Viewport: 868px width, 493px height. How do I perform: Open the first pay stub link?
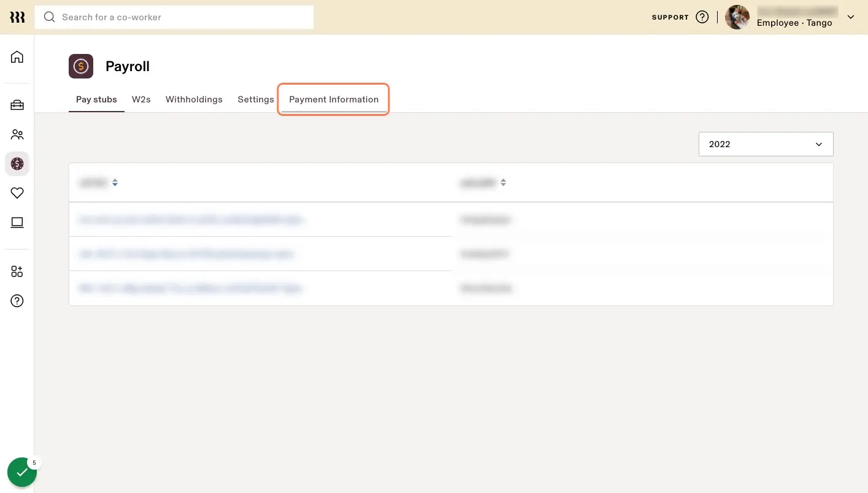point(191,220)
